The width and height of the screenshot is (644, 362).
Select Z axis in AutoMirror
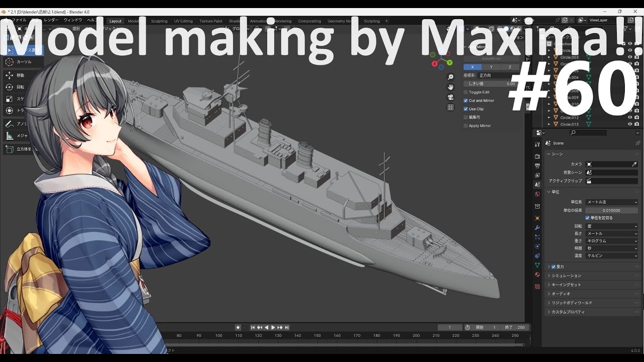pyautogui.click(x=510, y=67)
